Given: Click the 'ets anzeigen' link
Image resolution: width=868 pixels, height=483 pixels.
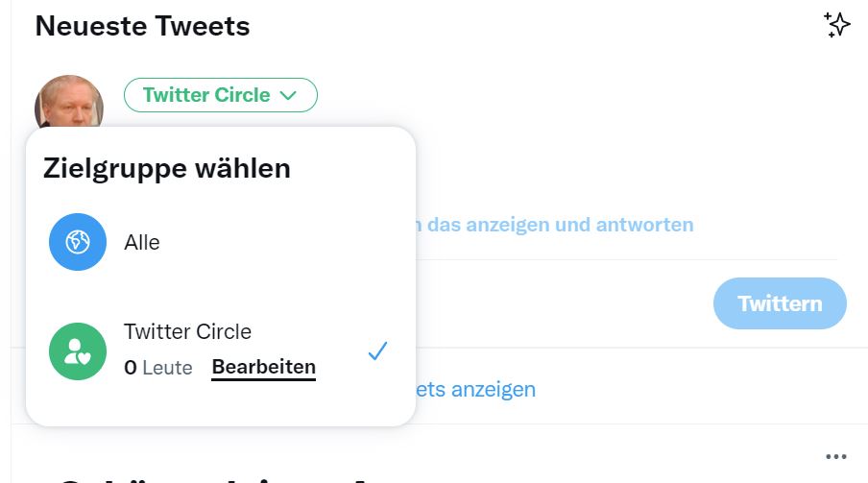Looking at the screenshot, I should [477, 390].
